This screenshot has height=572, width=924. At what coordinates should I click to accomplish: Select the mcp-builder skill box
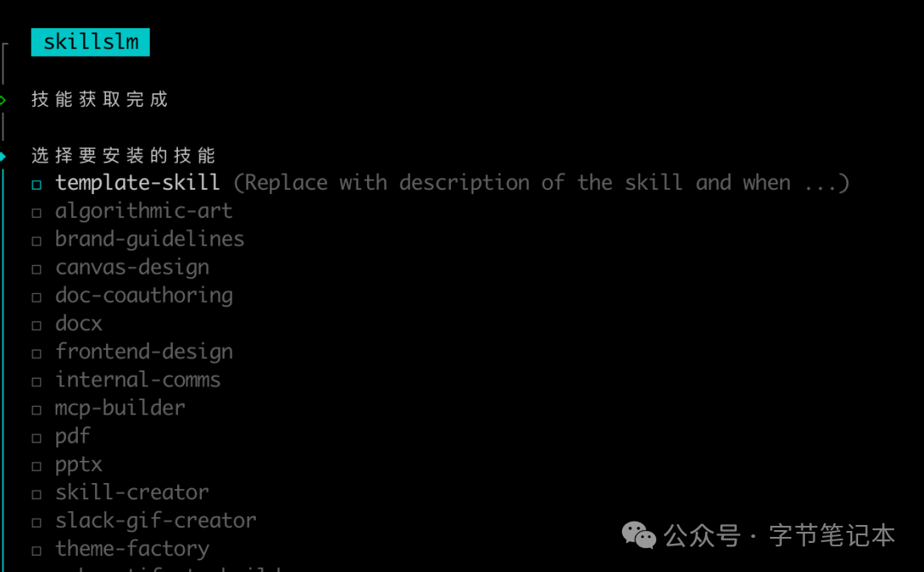(x=36, y=408)
